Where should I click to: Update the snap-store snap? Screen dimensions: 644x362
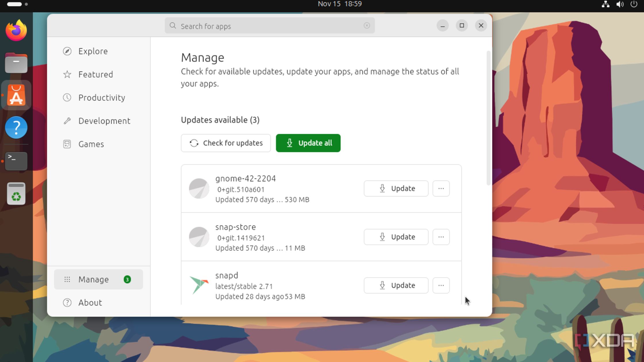[x=396, y=237]
